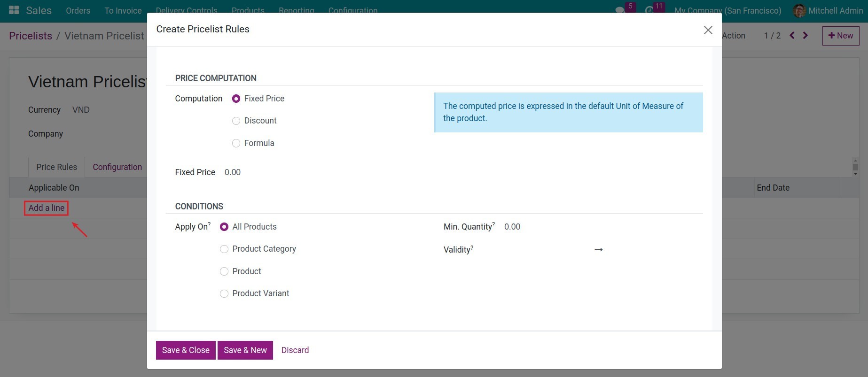Viewport: 868px width, 377px height.
Task: Click Save & Close button
Action: tap(186, 350)
